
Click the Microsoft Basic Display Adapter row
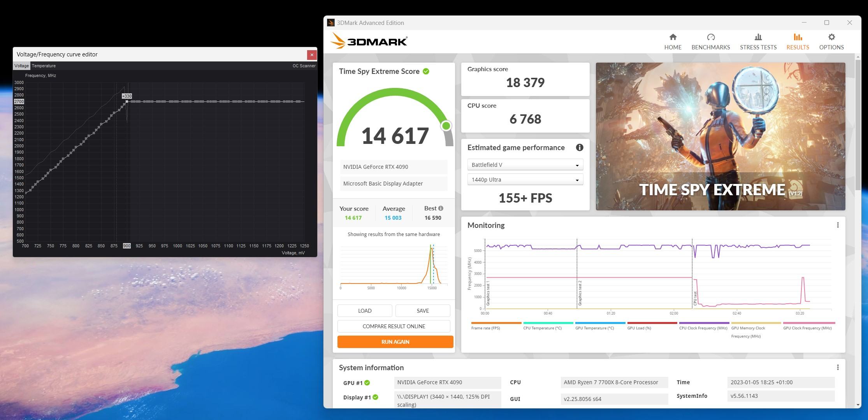394,184
